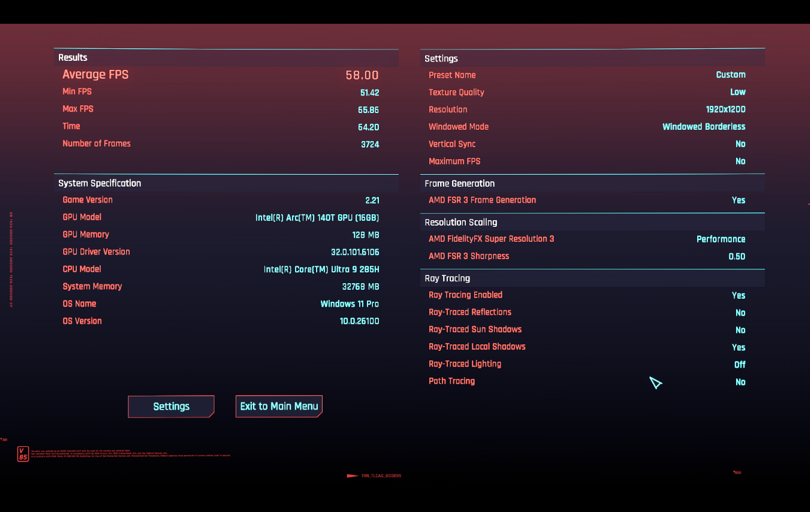
Task: Click the Ray Tracing Enabled Yes value
Action: coord(738,296)
